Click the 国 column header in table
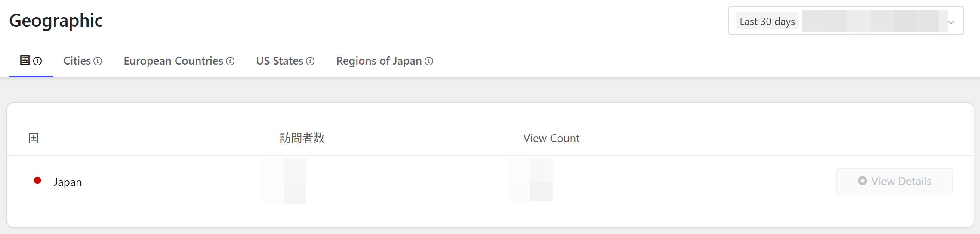Image resolution: width=980 pixels, height=234 pixels. point(34,138)
